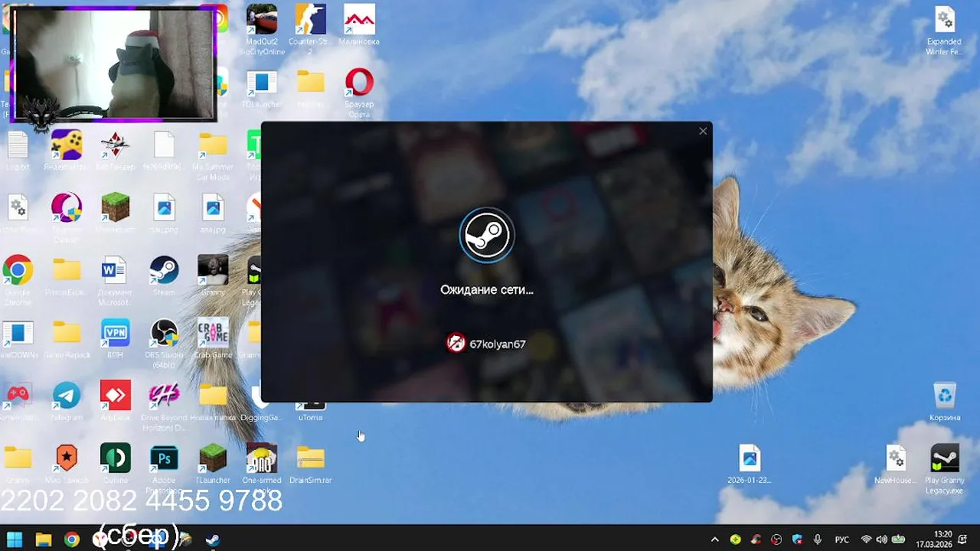Viewport: 980px width, 551px height.
Task: Launch the Minecraft grass block shortcut in third row
Action: point(116,214)
